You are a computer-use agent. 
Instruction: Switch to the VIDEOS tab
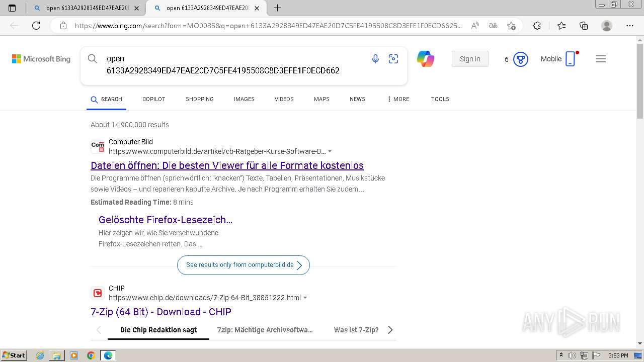pyautogui.click(x=284, y=99)
